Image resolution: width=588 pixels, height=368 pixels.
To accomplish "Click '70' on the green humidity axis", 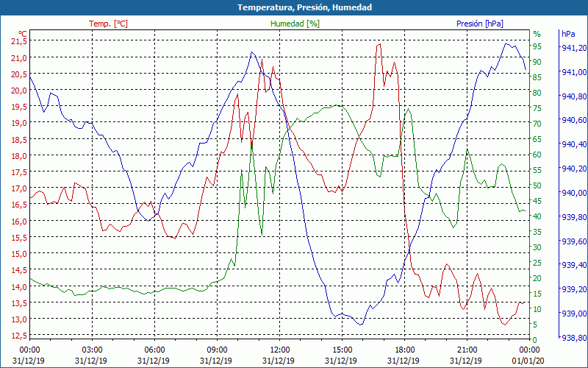I will pos(537,124).
